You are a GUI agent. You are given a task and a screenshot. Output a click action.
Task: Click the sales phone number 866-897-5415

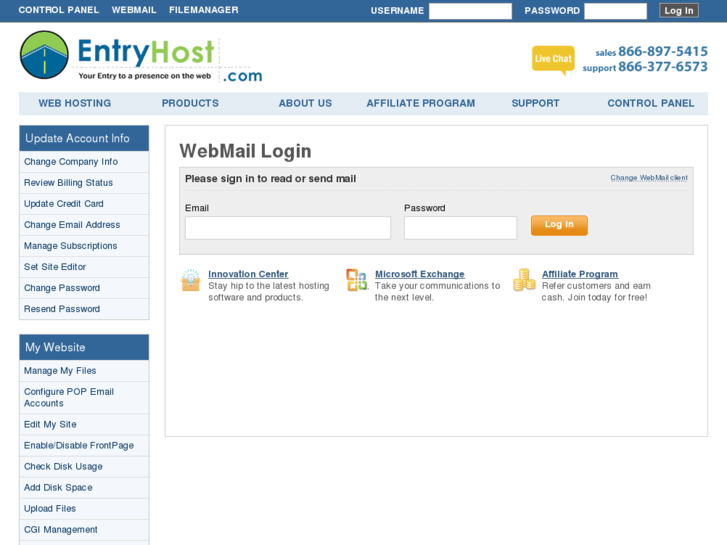coord(663,51)
